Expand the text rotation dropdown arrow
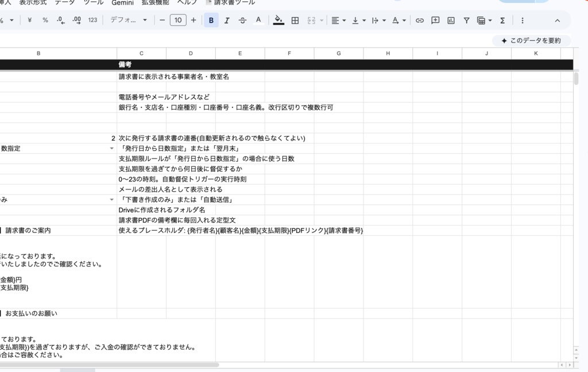 (404, 20)
